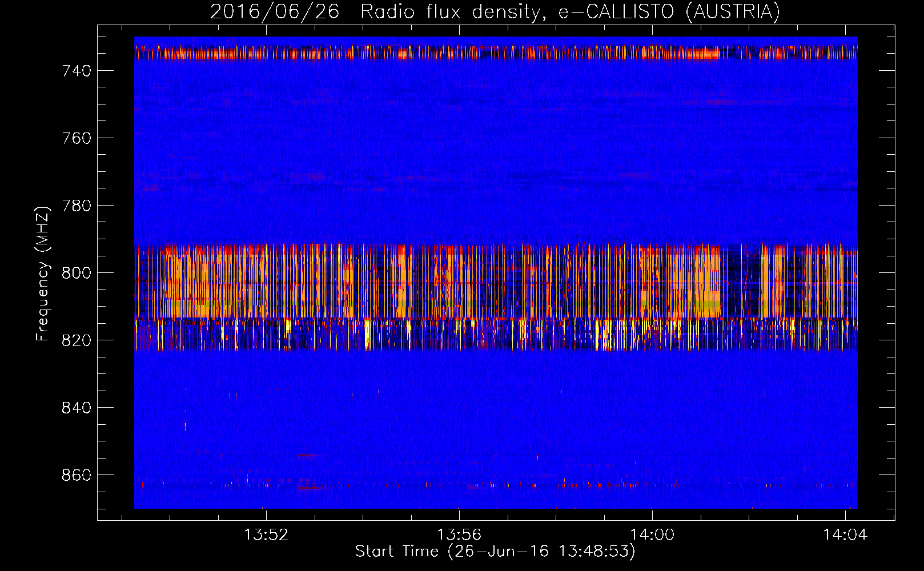Click the 860 frequency tick label
Viewport: 924px width, 571px height.
[x=77, y=475]
